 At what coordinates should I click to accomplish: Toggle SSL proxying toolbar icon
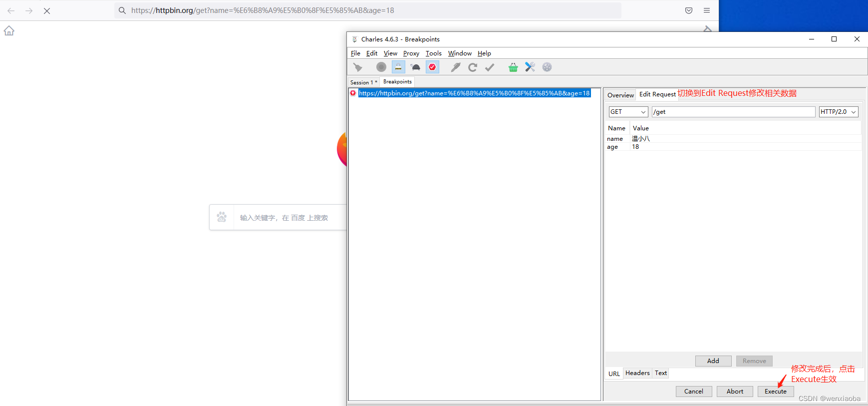point(398,67)
